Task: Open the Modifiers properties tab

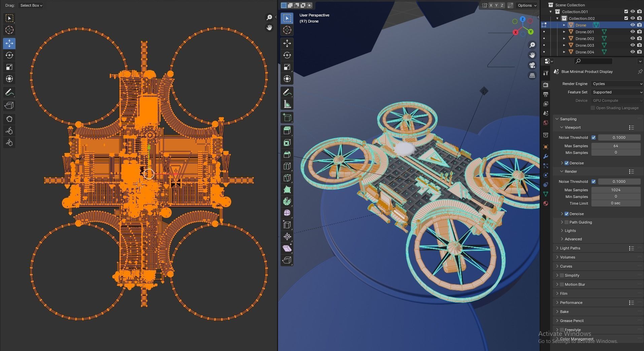Action: (x=546, y=156)
